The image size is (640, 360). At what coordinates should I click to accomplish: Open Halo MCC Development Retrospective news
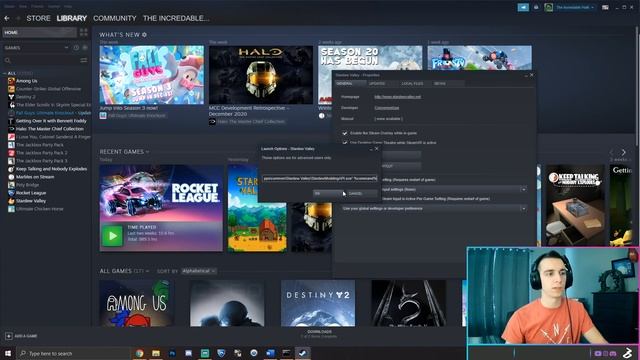[x=261, y=75]
